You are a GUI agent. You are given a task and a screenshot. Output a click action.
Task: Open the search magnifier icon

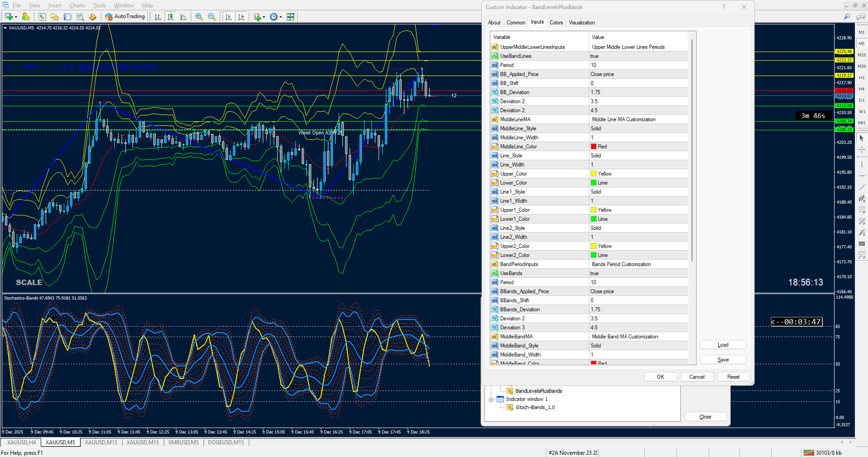847,17
